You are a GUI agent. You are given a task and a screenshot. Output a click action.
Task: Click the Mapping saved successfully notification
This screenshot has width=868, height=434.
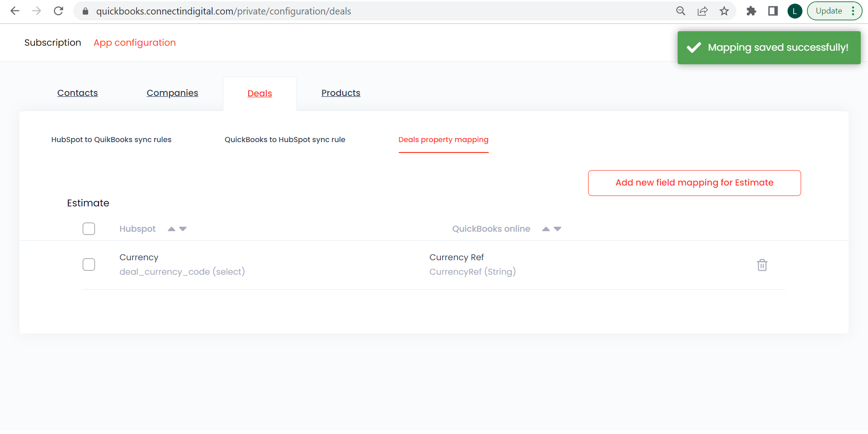[769, 48]
